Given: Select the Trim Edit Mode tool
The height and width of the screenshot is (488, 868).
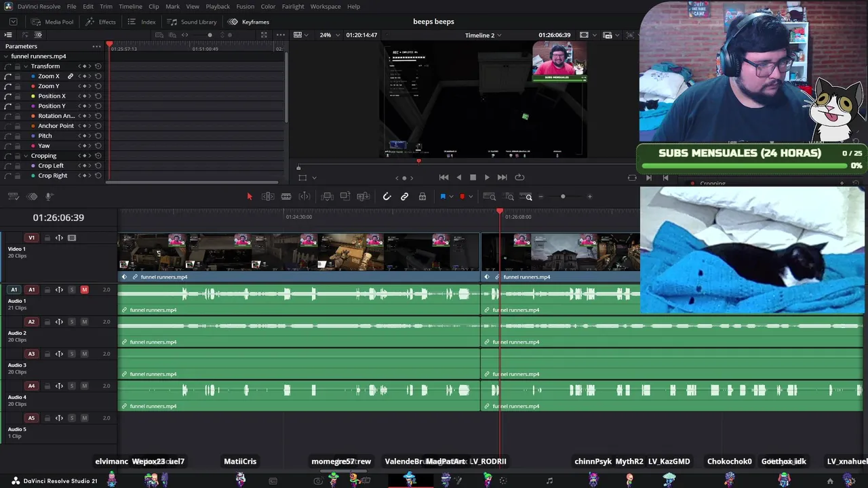Looking at the screenshot, I should [268, 197].
